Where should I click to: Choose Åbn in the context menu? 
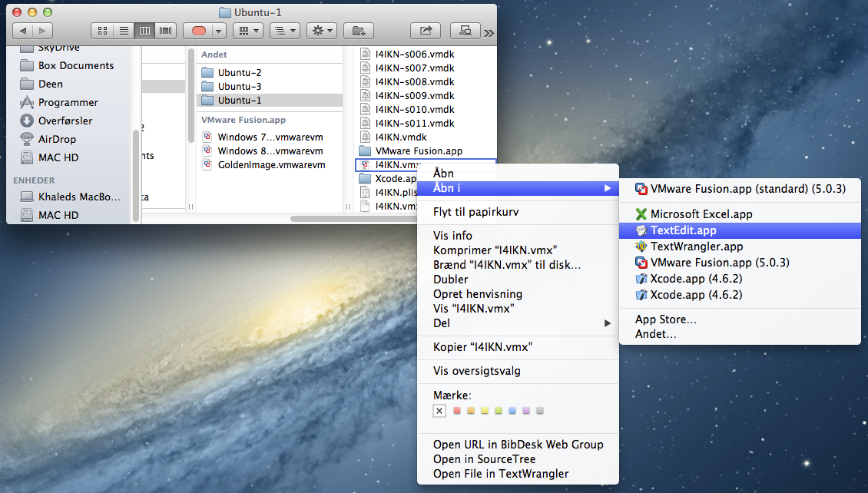518,174
